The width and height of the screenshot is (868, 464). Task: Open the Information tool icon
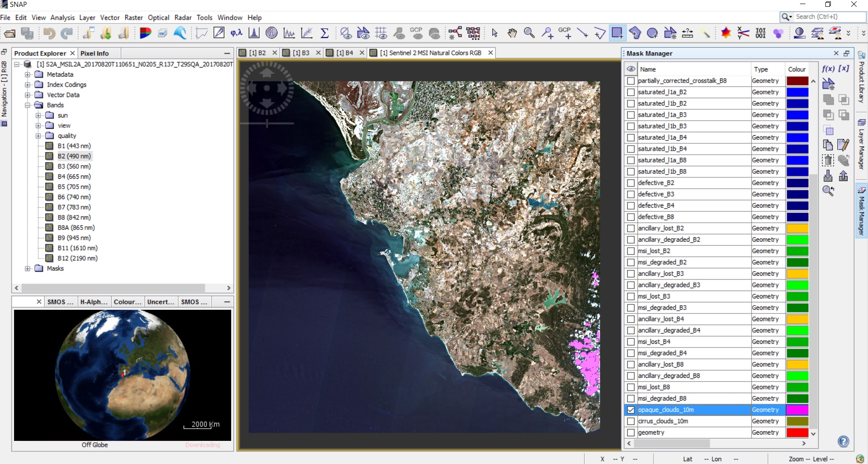coord(272,33)
